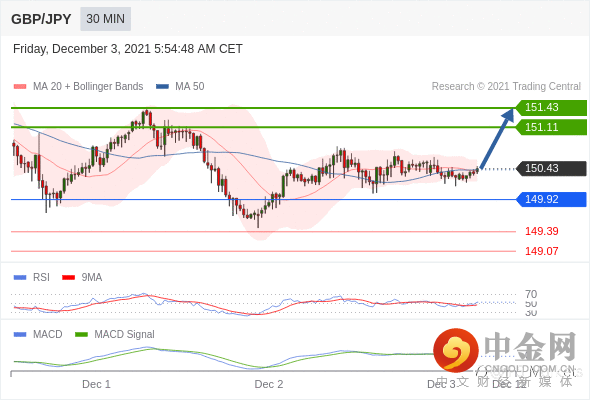Click the blue RSI legend swatch
590x400 pixels.
coord(20,278)
